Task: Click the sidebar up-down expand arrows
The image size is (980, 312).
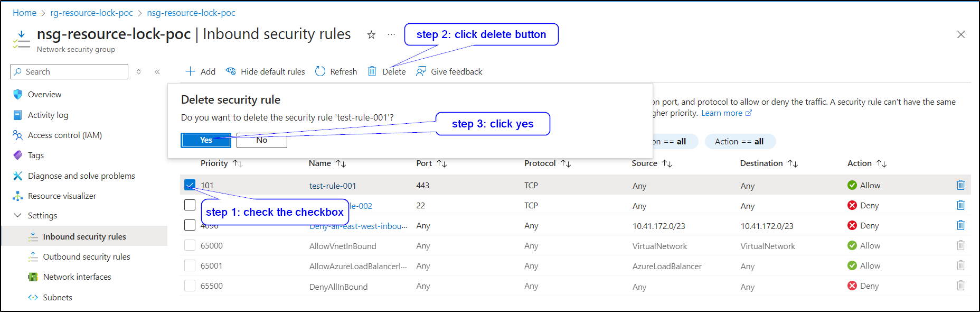Action: pyautogui.click(x=139, y=72)
